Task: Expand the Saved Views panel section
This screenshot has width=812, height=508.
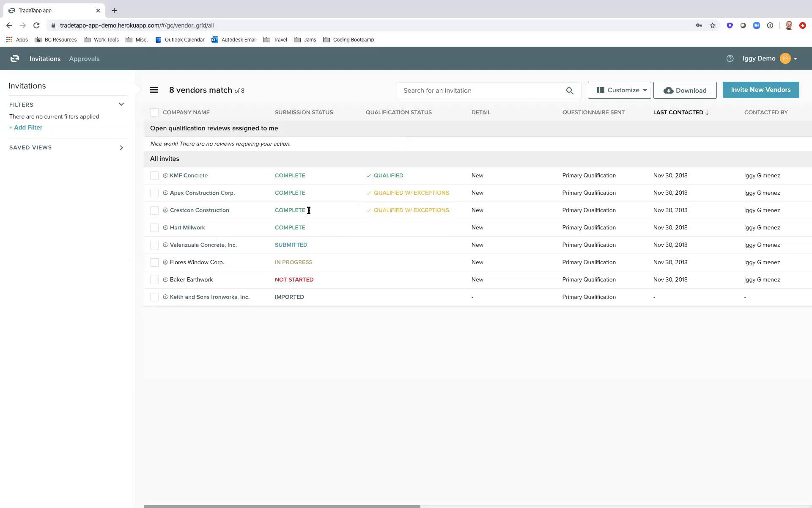Action: point(122,147)
